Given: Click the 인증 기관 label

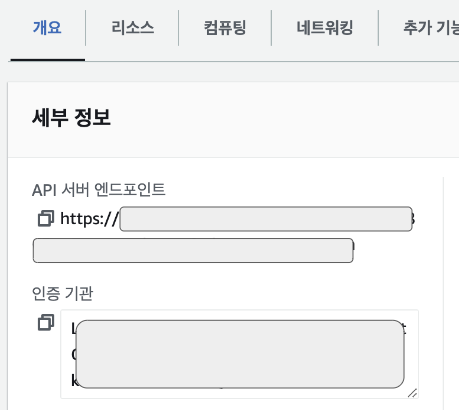Looking at the screenshot, I should (x=62, y=293).
